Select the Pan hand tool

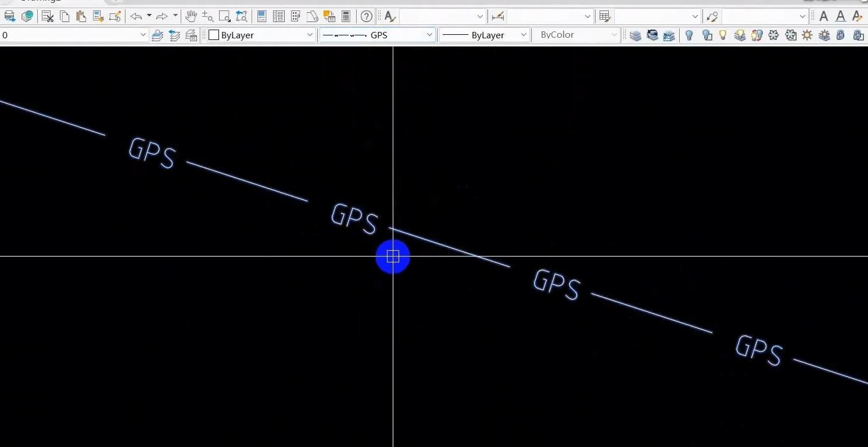click(x=191, y=16)
